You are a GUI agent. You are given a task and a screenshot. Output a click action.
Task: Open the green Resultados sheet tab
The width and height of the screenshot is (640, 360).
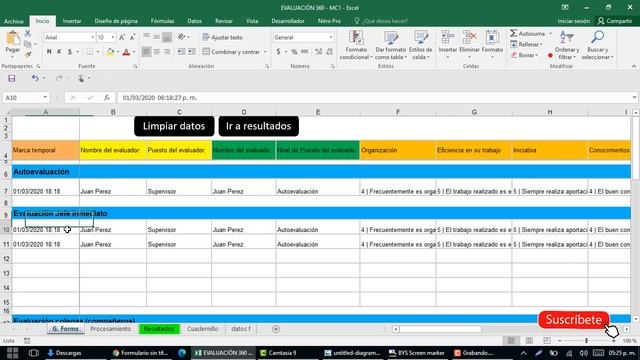[x=159, y=329]
